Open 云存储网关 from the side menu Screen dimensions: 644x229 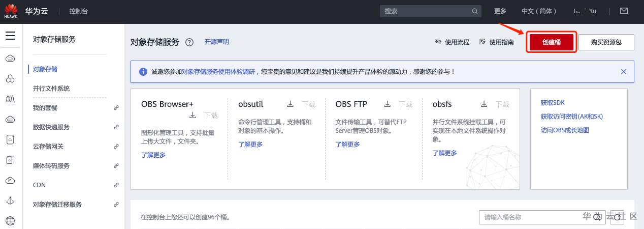48,147
